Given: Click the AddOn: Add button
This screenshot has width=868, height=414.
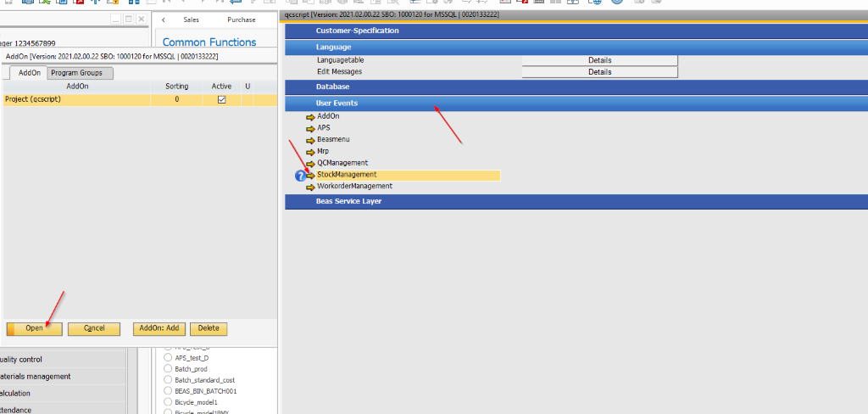Looking at the screenshot, I should [x=159, y=328].
